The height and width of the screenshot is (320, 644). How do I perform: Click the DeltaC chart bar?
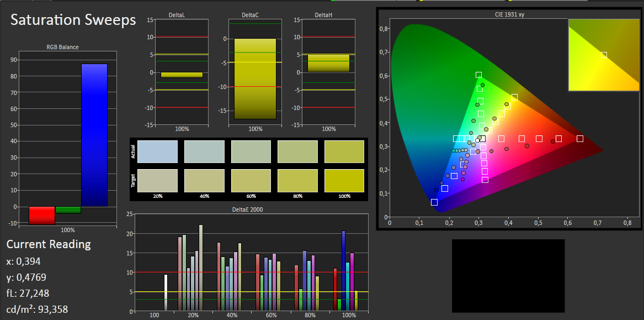coord(255,79)
